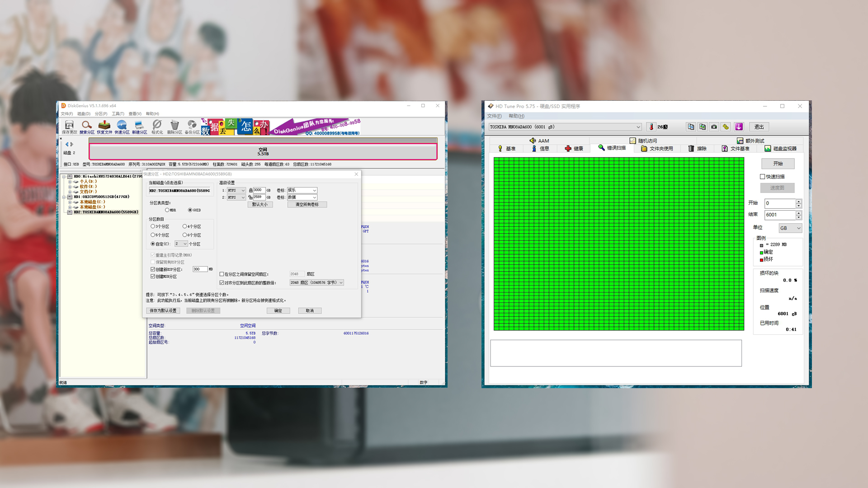Image resolution: width=868 pixels, height=488 pixels.
Task: Switch to the 健康 health tab
Action: (x=574, y=149)
